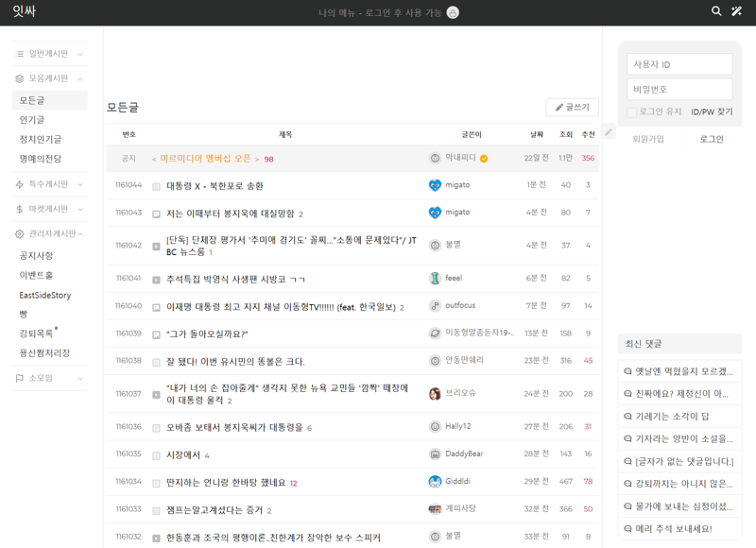Collapse the 관리자게시판 menu chevron
Screen dimensions: 756x548
80,233
